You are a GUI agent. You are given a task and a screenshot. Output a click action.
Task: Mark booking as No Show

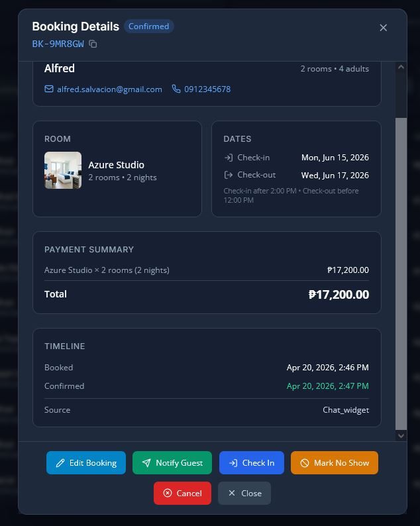pos(335,463)
